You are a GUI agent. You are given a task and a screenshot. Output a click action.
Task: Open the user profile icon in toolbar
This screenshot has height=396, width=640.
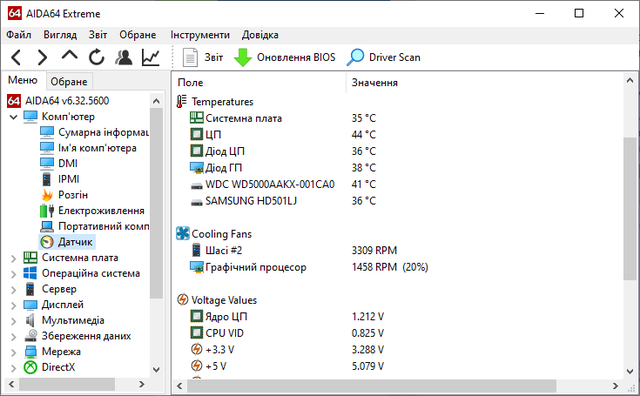pyautogui.click(x=124, y=58)
